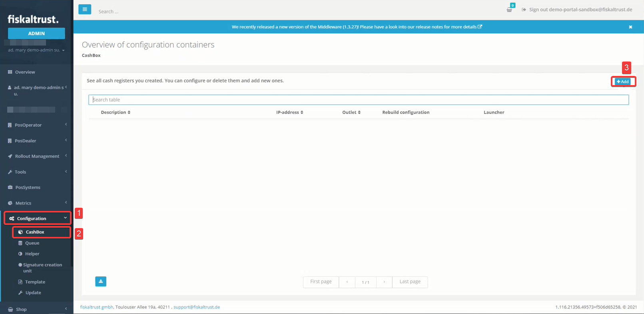Dismiss the Middleware release notice banner
The width and height of the screenshot is (644, 314).
(630, 27)
